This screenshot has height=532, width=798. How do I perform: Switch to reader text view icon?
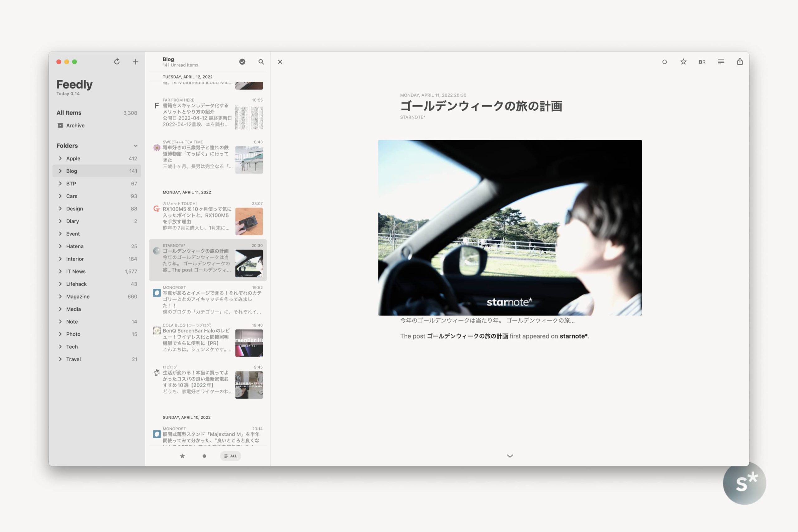point(721,62)
